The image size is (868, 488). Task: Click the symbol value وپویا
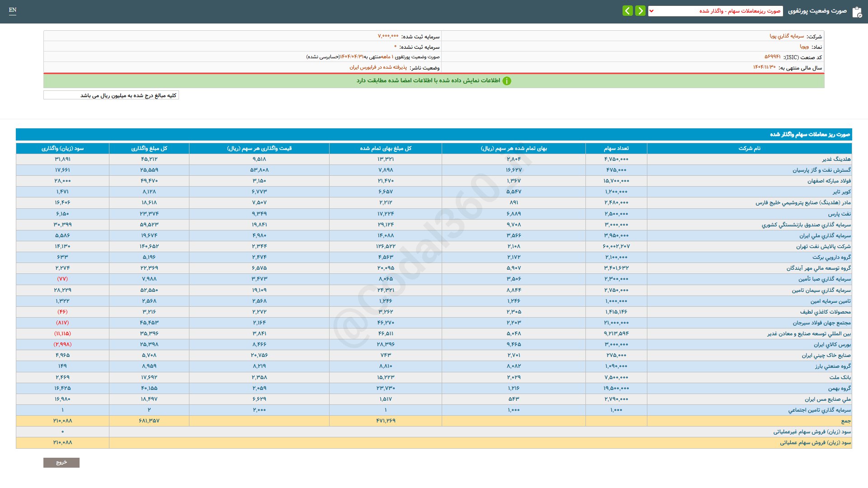[804, 47]
